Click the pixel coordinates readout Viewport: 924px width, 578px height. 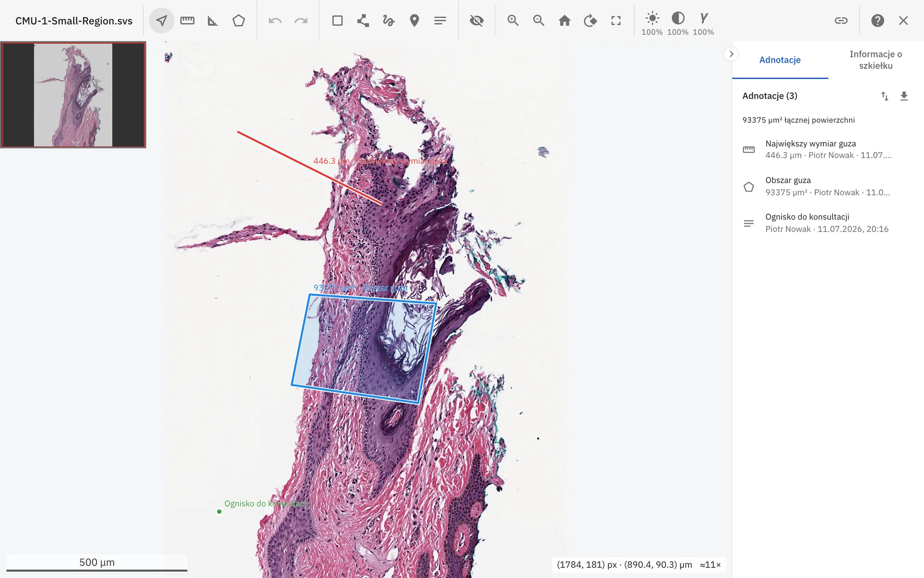coord(625,565)
